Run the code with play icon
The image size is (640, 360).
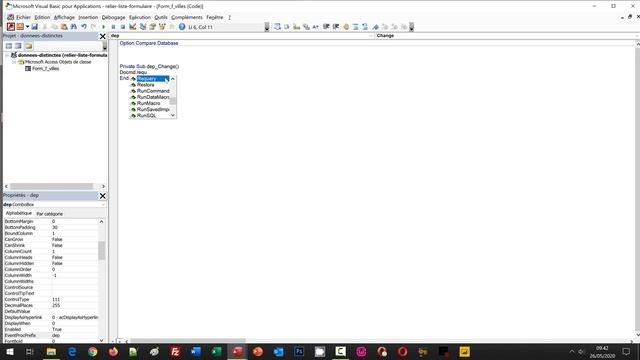click(x=103, y=27)
